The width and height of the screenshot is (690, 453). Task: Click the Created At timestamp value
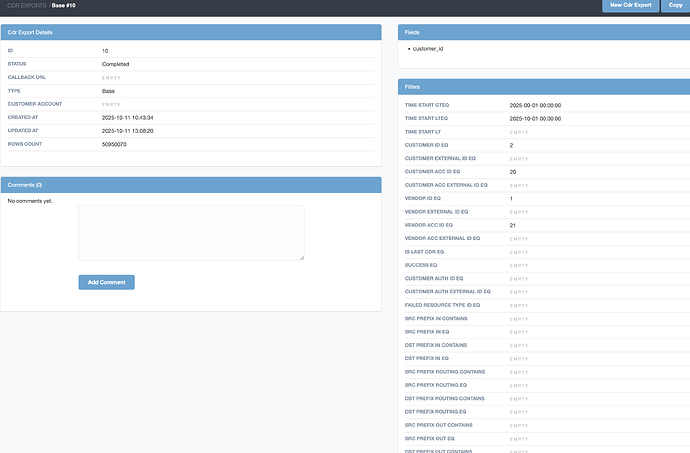[127, 117]
